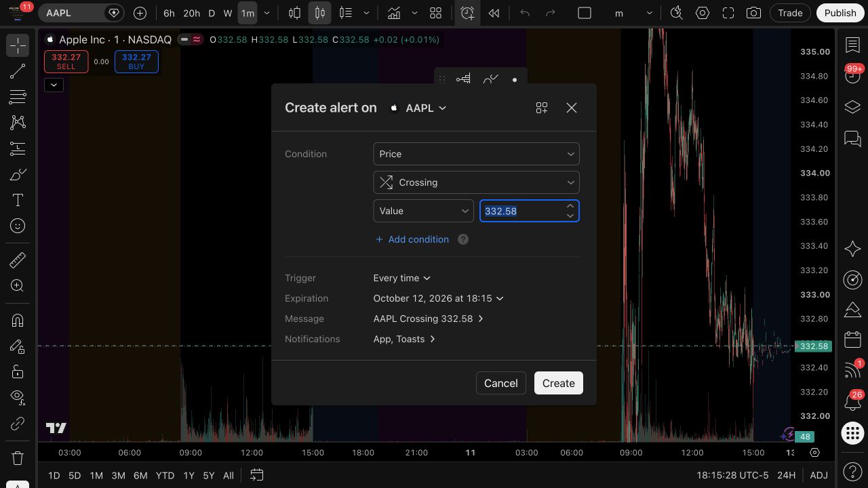Switch to the D timeframe
This screenshot has height=488, width=868.
(212, 13)
